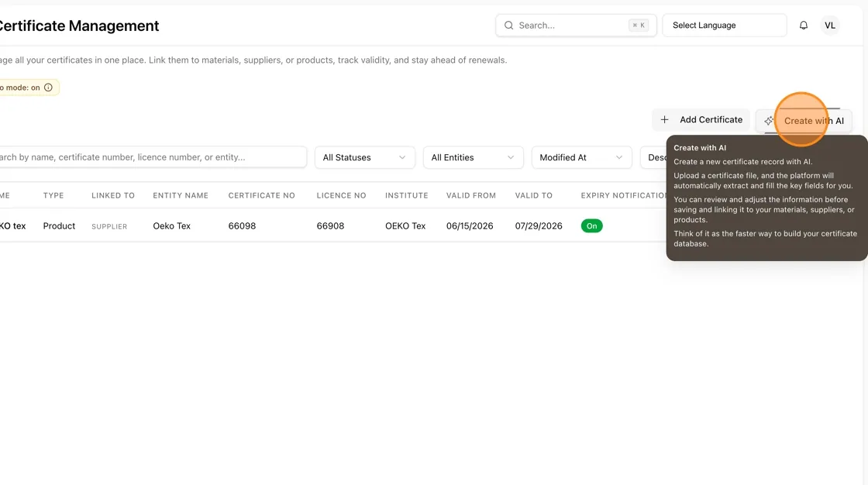The width and height of the screenshot is (868, 485).
Task: Click the Create with AI tooltip title
Action: coord(700,148)
